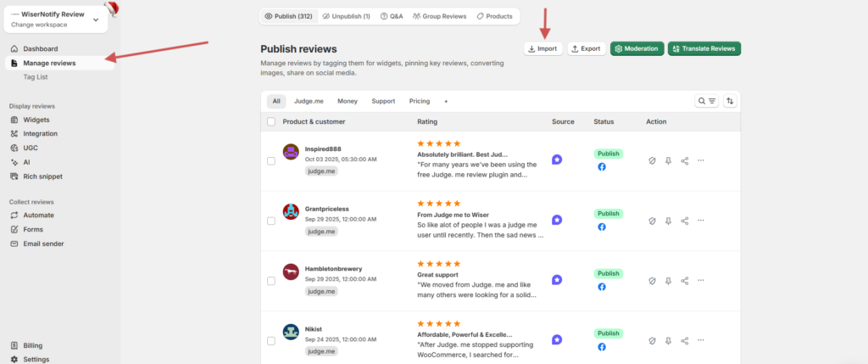Click the Import button
This screenshot has width=868, height=364.
click(542, 48)
